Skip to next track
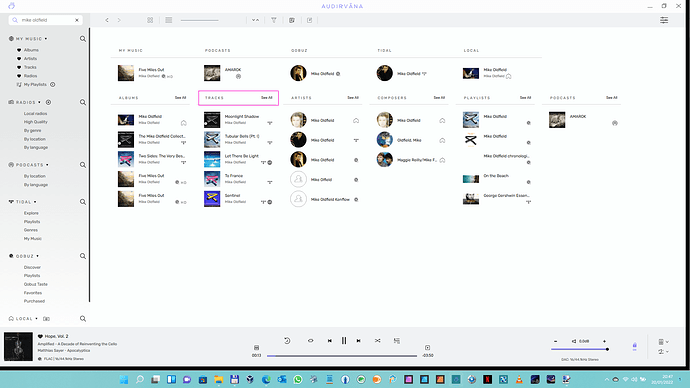Image resolution: width=690 pixels, height=388 pixels. click(x=359, y=341)
